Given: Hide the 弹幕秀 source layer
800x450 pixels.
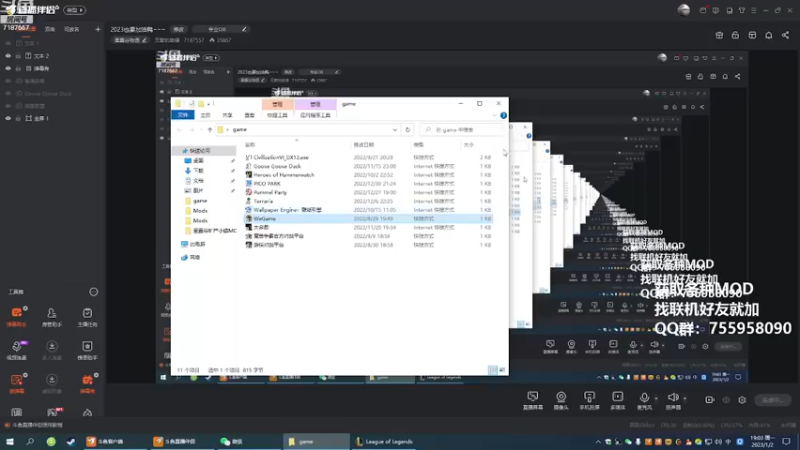Looking at the screenshot, I should 8,68.
